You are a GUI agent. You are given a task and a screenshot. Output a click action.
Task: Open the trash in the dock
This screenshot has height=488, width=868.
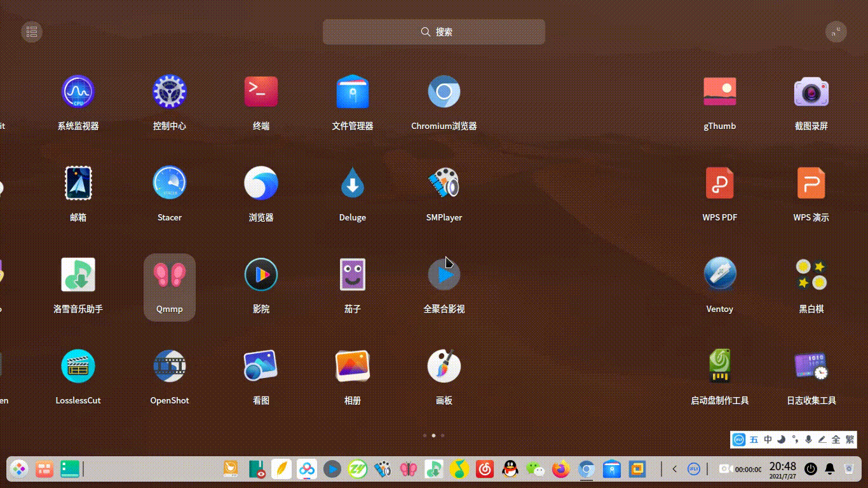point(849,470)
